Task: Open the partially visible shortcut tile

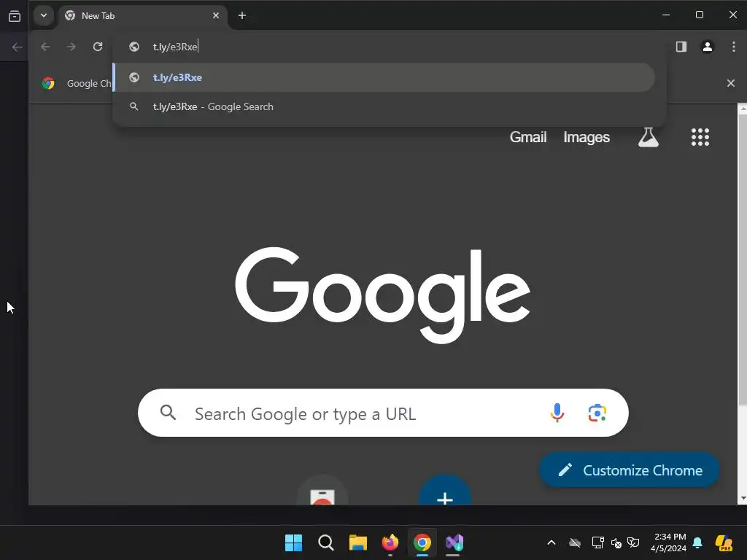Action: click(322, 491)
